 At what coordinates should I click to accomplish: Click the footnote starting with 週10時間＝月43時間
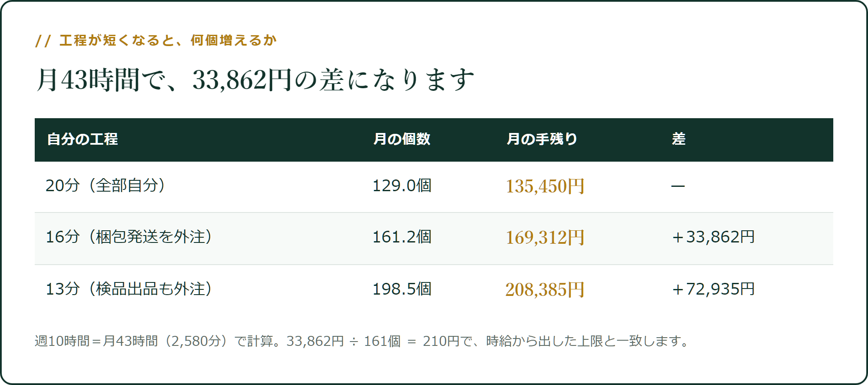coord(362,341)
